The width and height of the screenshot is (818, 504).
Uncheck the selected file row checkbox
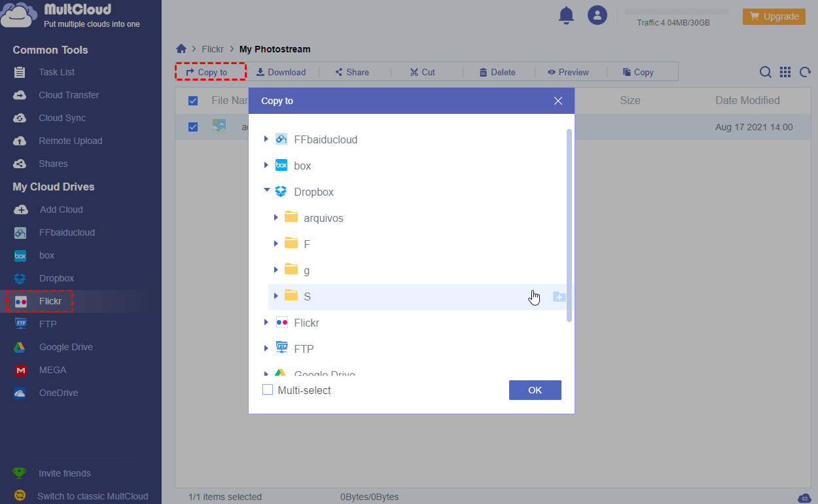pyautogui.click(x=193, y=127)
